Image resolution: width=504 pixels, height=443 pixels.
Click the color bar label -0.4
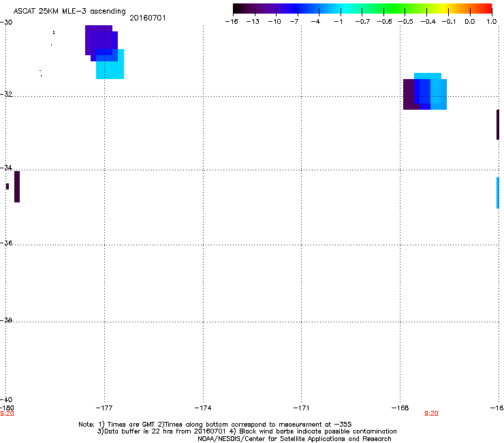428,22
